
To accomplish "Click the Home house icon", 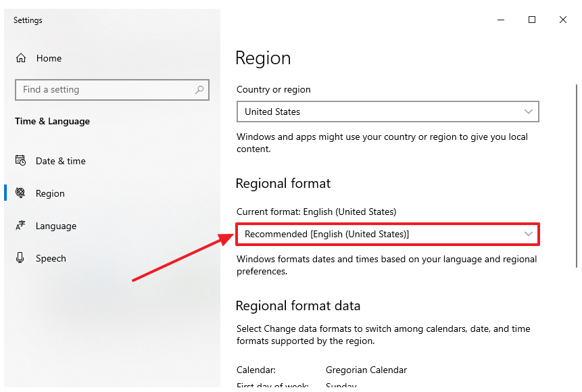I will [21, 58].
